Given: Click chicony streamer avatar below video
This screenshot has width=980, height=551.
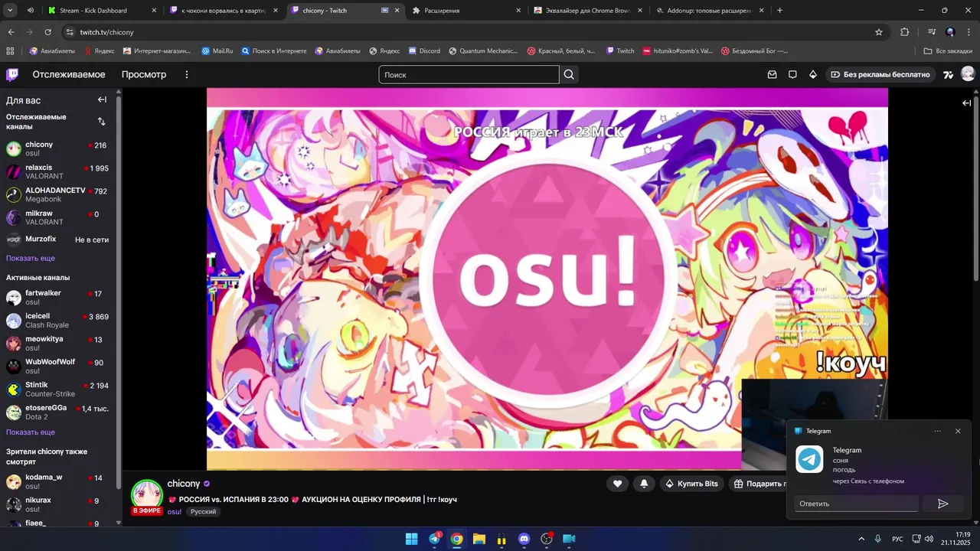Looking at the screenshot, I should click(x=146, y=494).
